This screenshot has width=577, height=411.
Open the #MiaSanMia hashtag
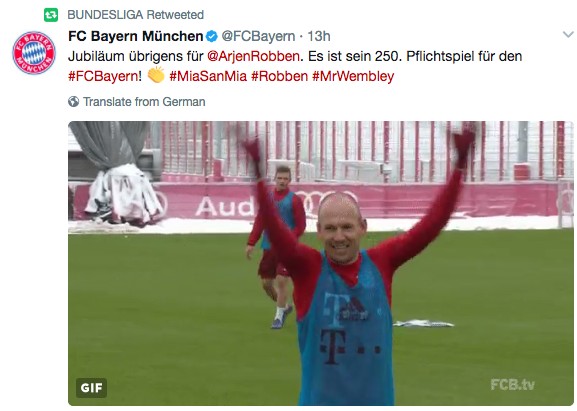click(x=208, y=76)
